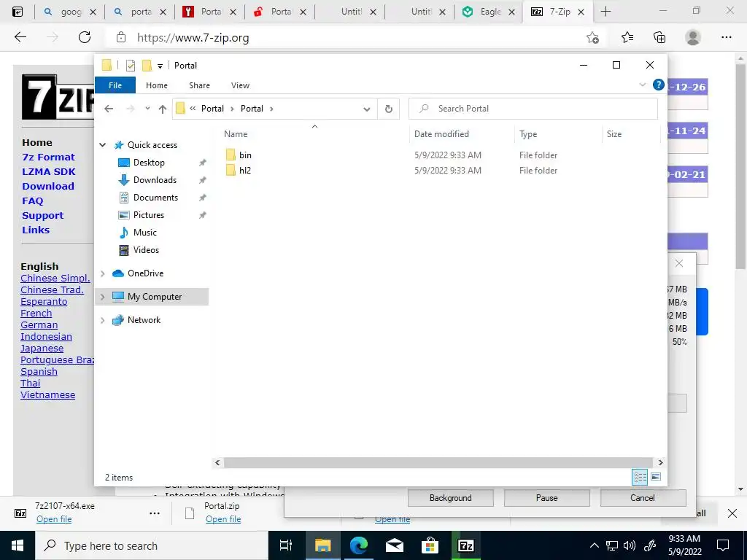Viewport: 747px width, 560px height.
Task: Expand Network tree node
Action: (102, 320)
